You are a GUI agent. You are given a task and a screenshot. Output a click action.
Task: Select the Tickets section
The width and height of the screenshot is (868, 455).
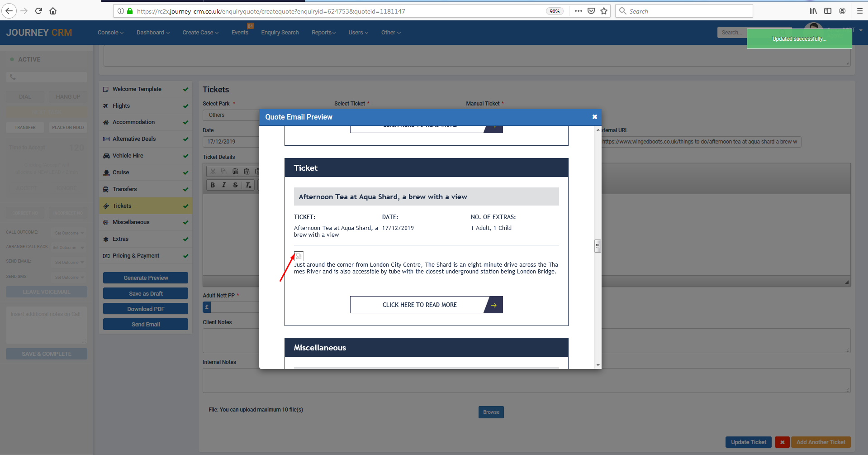pyautogui.click(x=146, y=206)
